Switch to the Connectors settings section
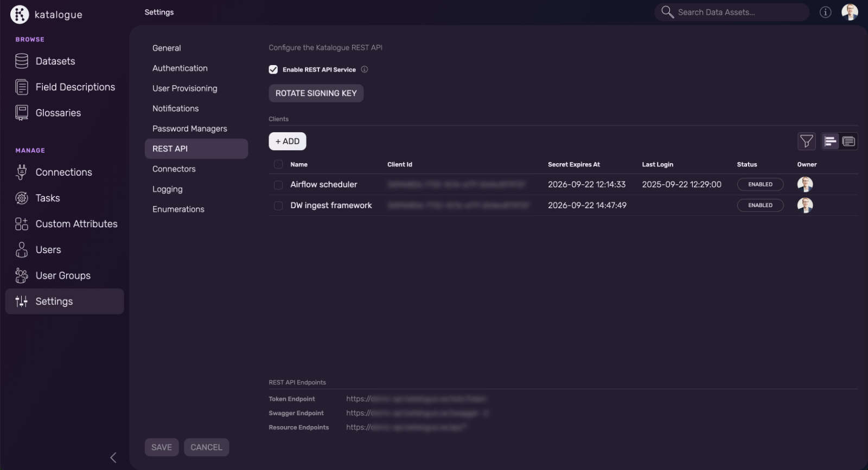 174,169
